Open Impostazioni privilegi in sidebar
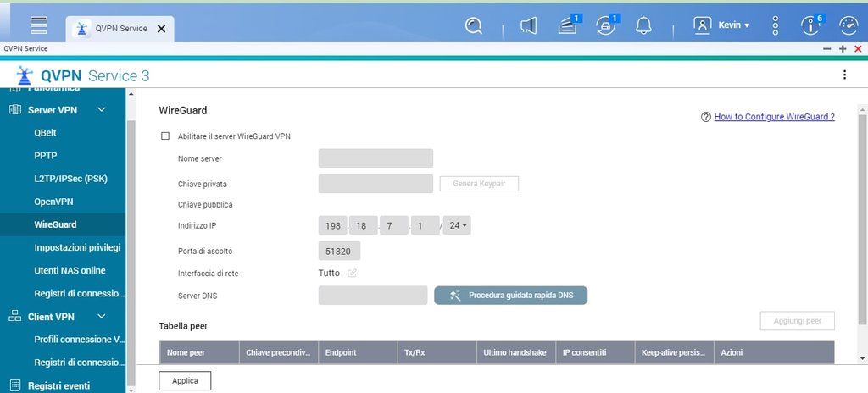 coord(77,247)
